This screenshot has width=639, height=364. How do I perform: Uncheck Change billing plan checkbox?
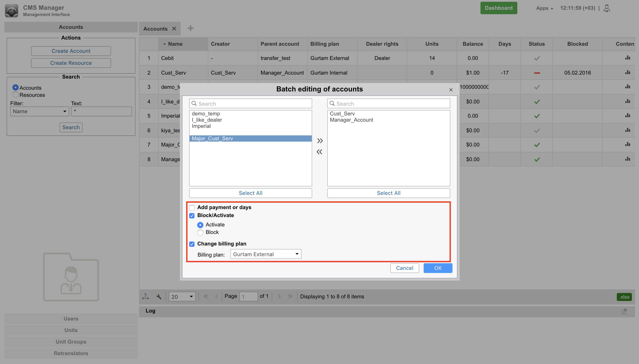click(192, 244)
